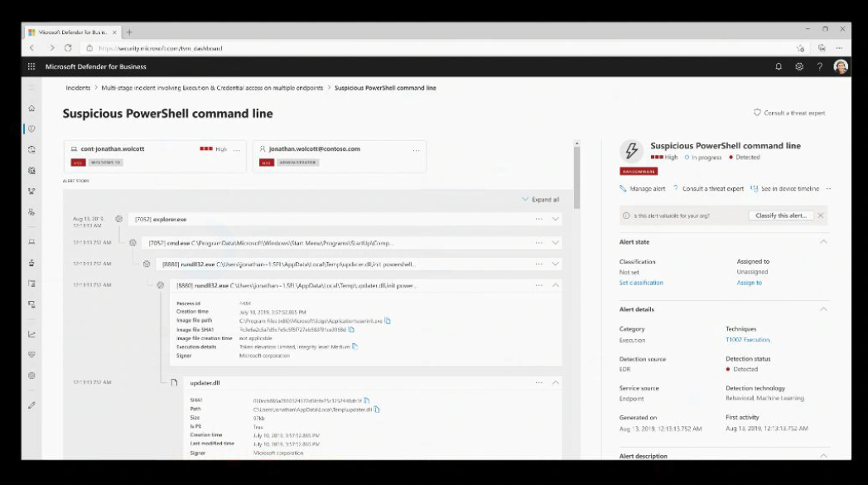This screenshot has height=485, width=868.
Task: Expand the explorer.exe process row
Action: click(554, 219)
